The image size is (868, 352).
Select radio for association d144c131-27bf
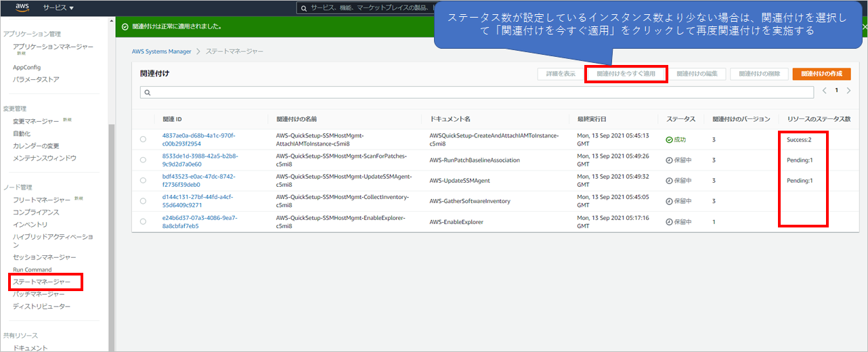(x=143, y=201)
